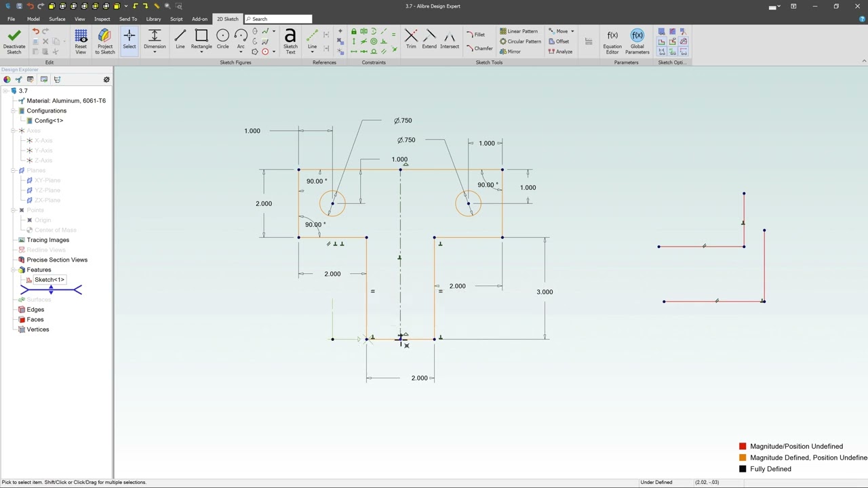Click the Save icon in title bar

[x=19, y=6]
